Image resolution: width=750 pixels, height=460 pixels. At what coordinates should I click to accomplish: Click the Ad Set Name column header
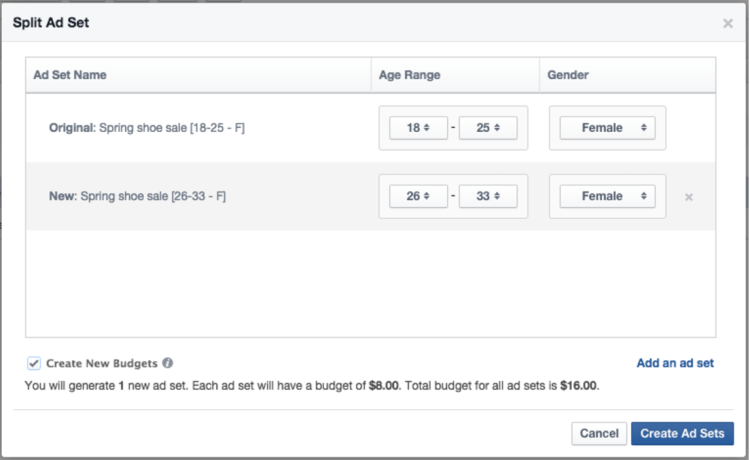tap(70, 75)
